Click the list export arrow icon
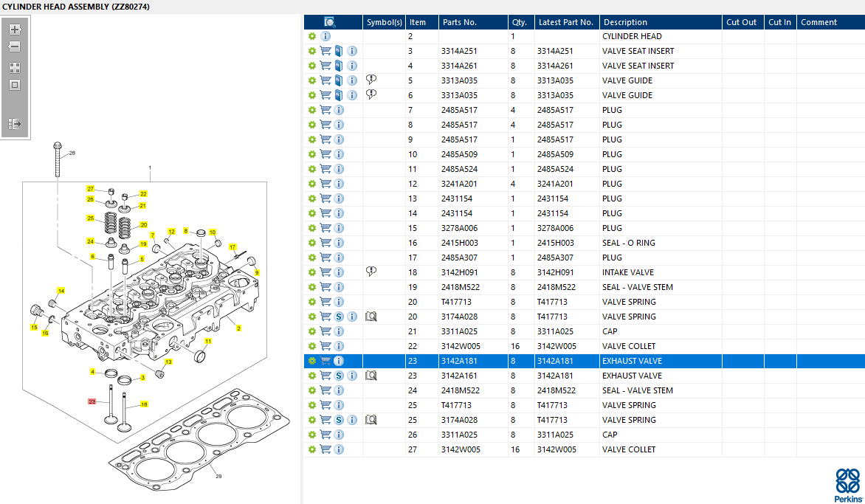 tap(15, 124)
